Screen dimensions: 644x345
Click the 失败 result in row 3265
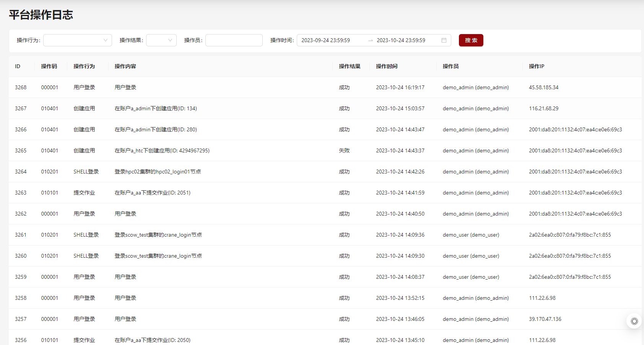[344, 150]
